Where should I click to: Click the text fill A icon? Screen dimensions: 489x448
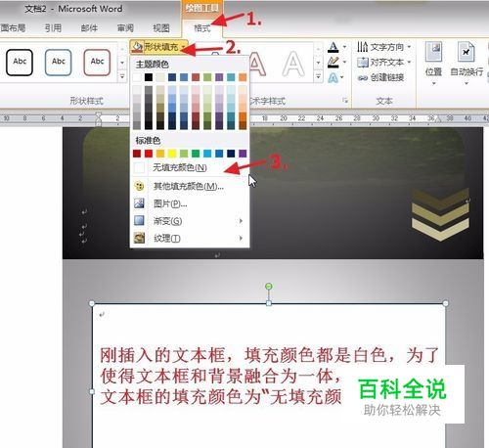[333, 47]
